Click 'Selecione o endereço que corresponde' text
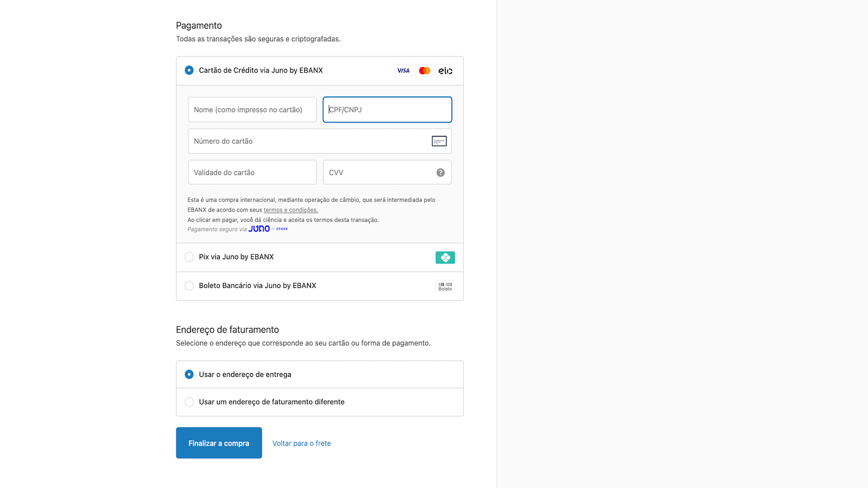The width and height of the screenshot is (868, 488). click(x=303, y=343)
